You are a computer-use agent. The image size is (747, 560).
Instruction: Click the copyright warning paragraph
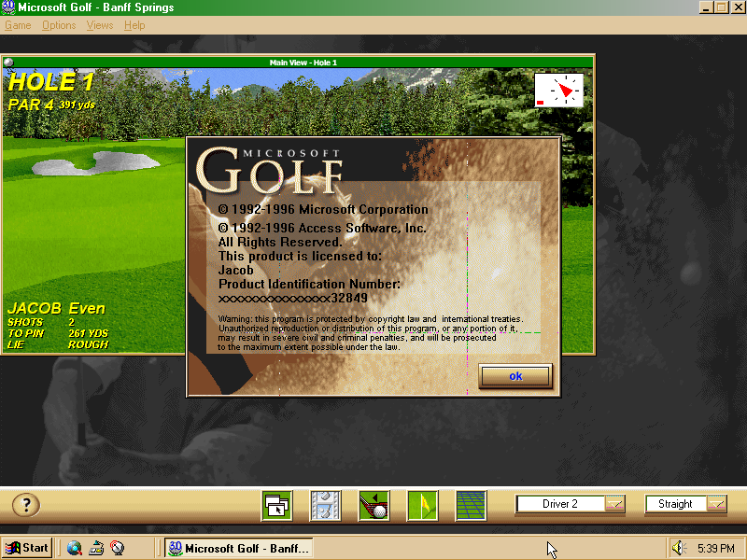point(370,333)
